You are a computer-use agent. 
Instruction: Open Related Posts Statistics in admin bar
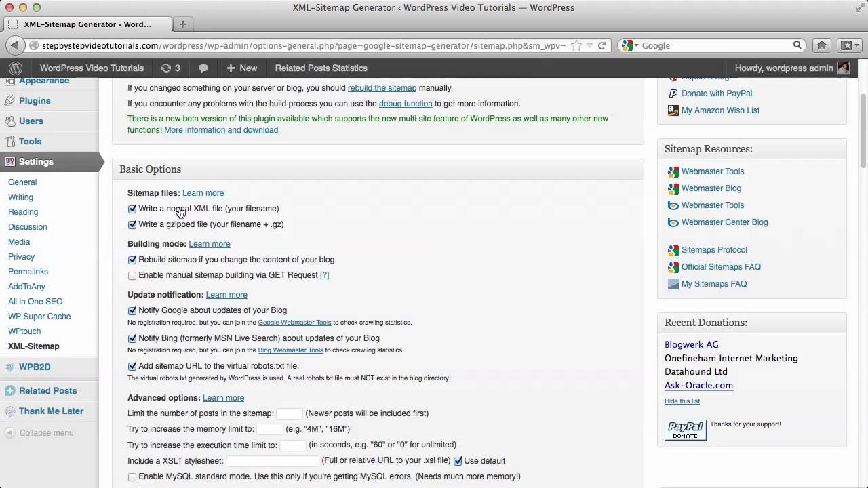coord(321,68)
